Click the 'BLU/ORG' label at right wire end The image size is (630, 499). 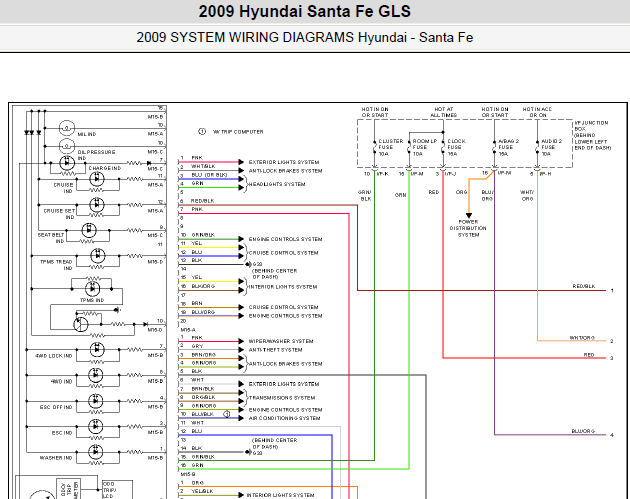click(583, 431)
